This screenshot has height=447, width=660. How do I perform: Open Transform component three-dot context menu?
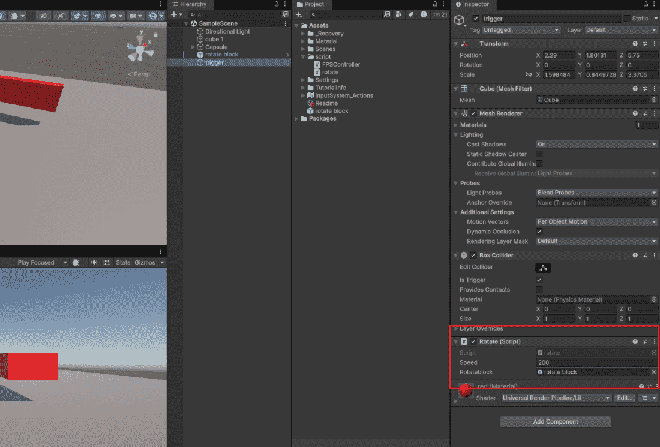[x=654, y=44]
